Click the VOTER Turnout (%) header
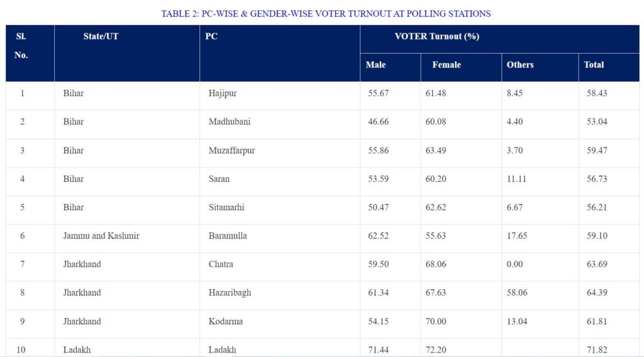The width and height of the screenshot is (644, 357). coord(437,36)
